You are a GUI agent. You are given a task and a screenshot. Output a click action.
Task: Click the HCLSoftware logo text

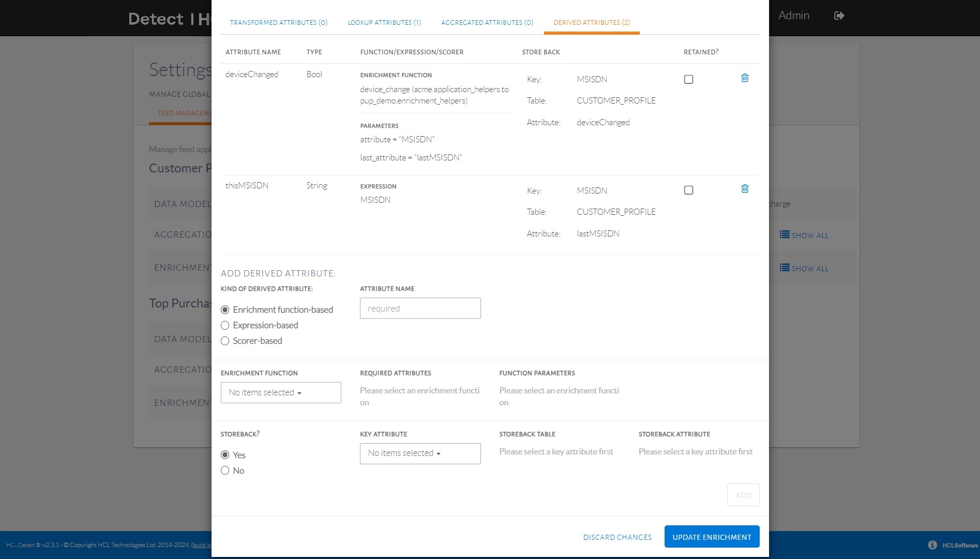[960, 545]
